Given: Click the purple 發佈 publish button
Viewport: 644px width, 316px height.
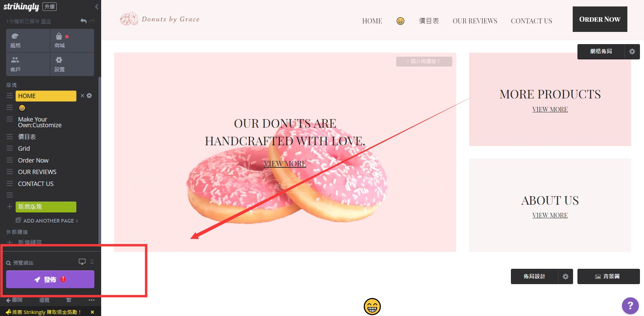Looking at the screenshot, I should 50,279.
